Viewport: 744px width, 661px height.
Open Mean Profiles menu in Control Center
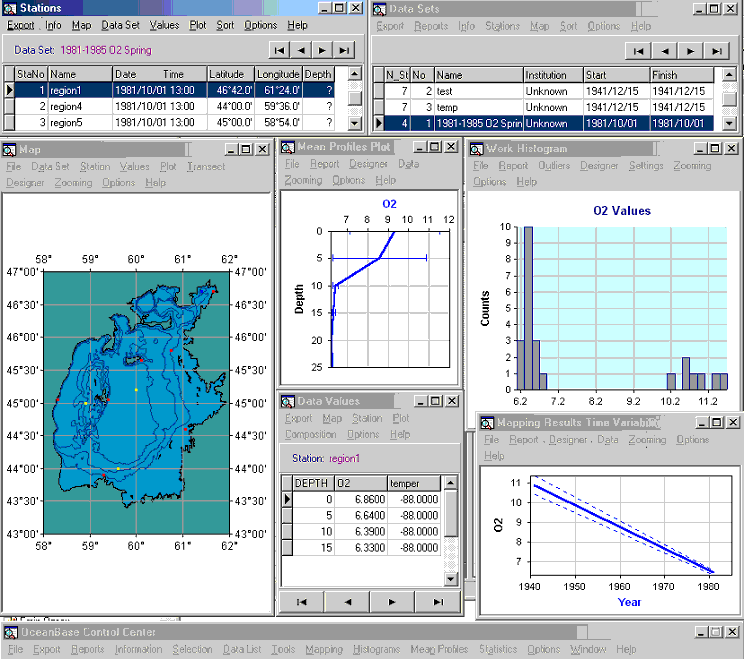coord(439,650)
